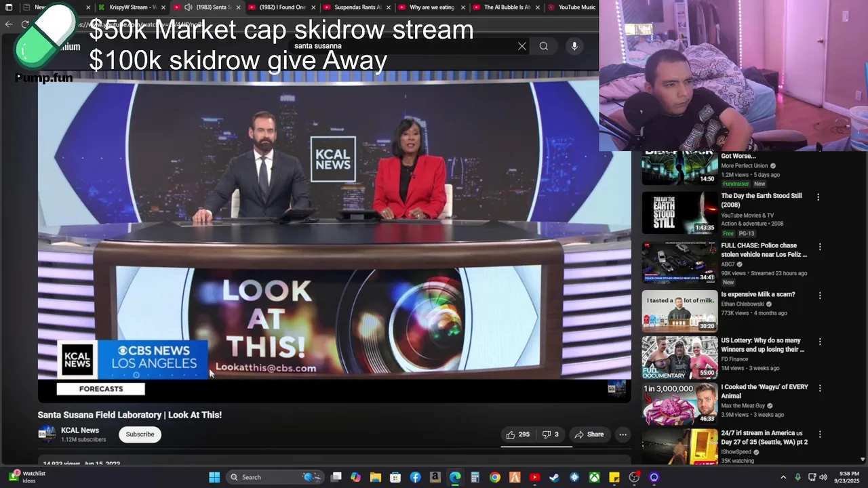Open The Day the Earth Stood Still thumbnail
868x488 pixels.
click(679, 213)
